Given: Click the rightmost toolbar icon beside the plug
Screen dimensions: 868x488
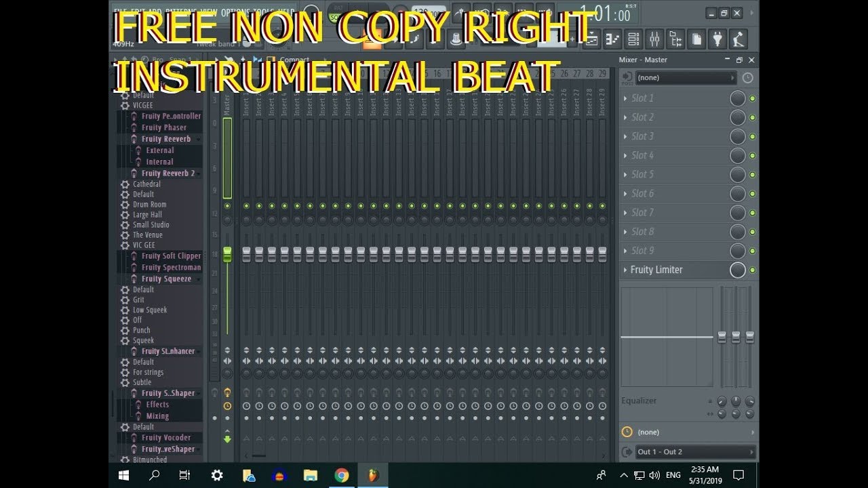Looking at the screenshot, I should pyautogui.click(x=738, y=39).
